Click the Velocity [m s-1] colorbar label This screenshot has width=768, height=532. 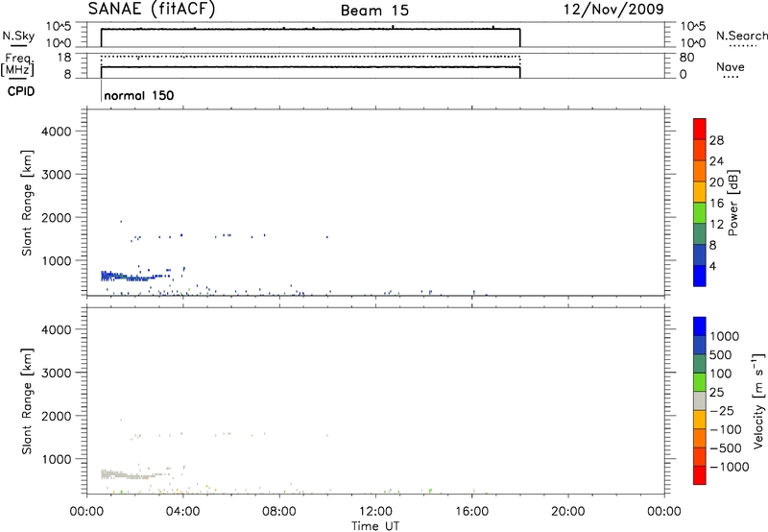point(758,400)
